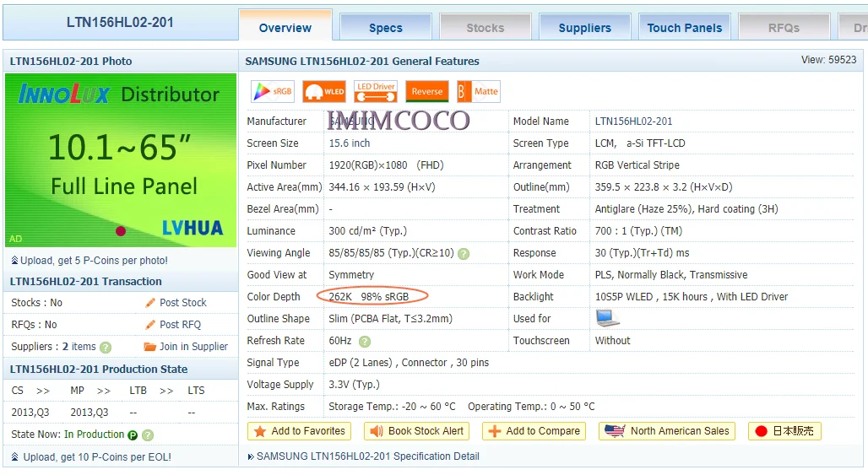Click the green In Production P icon
Screen dimensions: 868x475
point(133,435)
